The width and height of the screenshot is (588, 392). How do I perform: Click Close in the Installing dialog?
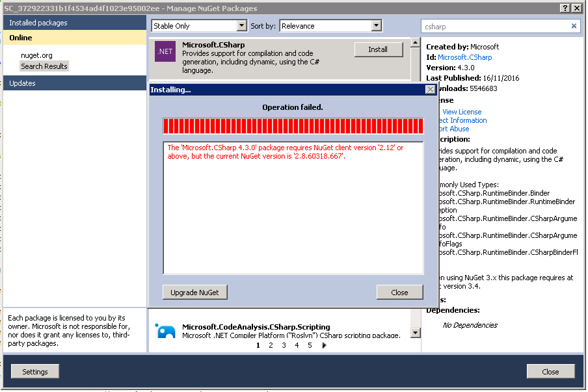click(x=400, y=293)
